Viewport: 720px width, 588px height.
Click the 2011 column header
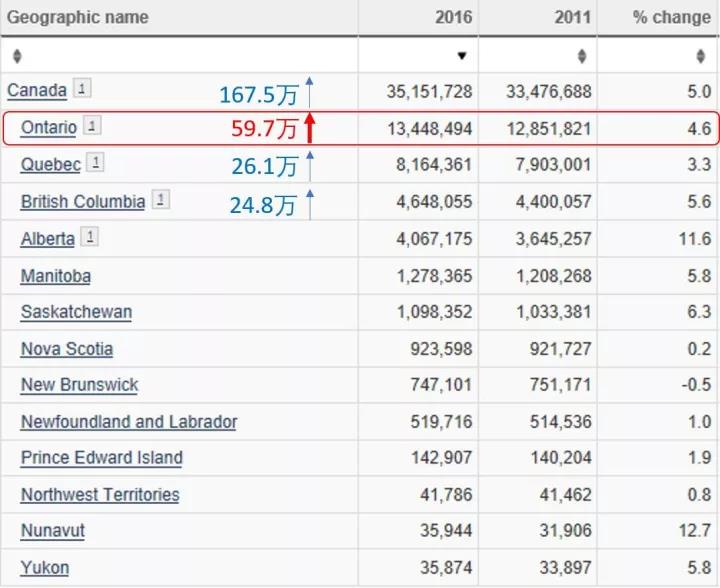point(573,17)
